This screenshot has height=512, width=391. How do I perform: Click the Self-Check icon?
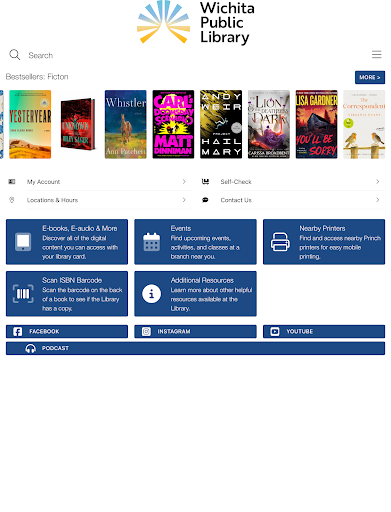[x=205, y=182]
